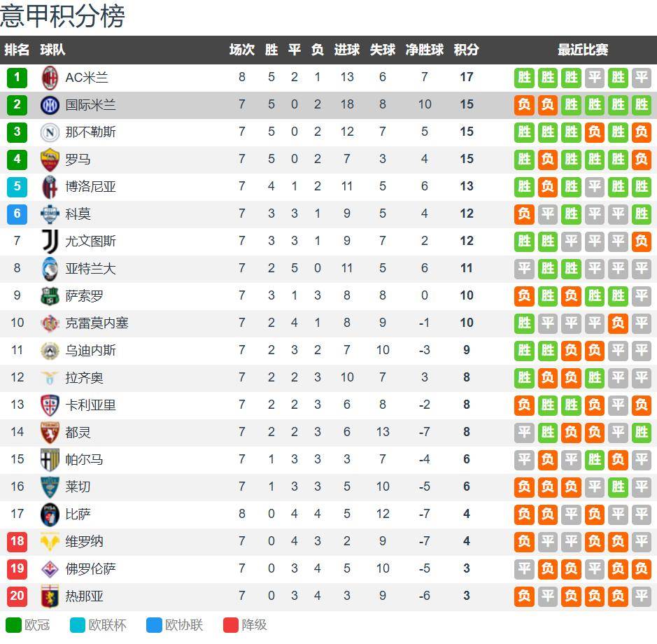Open the 博洛尼亚 team name link
This screenshot has width=657, height=644.
pos(91,186)
